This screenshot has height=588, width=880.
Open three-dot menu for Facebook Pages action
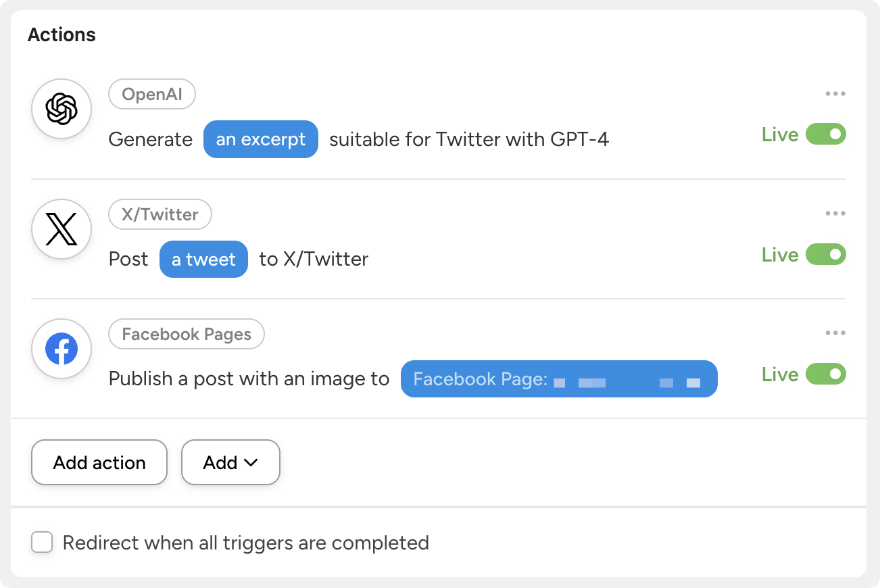coord(835,333)
